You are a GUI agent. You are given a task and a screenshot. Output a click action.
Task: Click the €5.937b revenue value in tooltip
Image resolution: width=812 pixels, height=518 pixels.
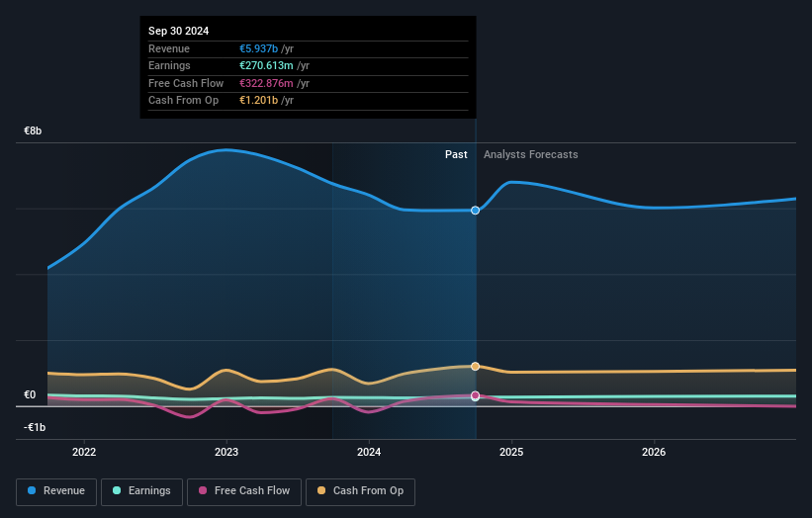258,48
